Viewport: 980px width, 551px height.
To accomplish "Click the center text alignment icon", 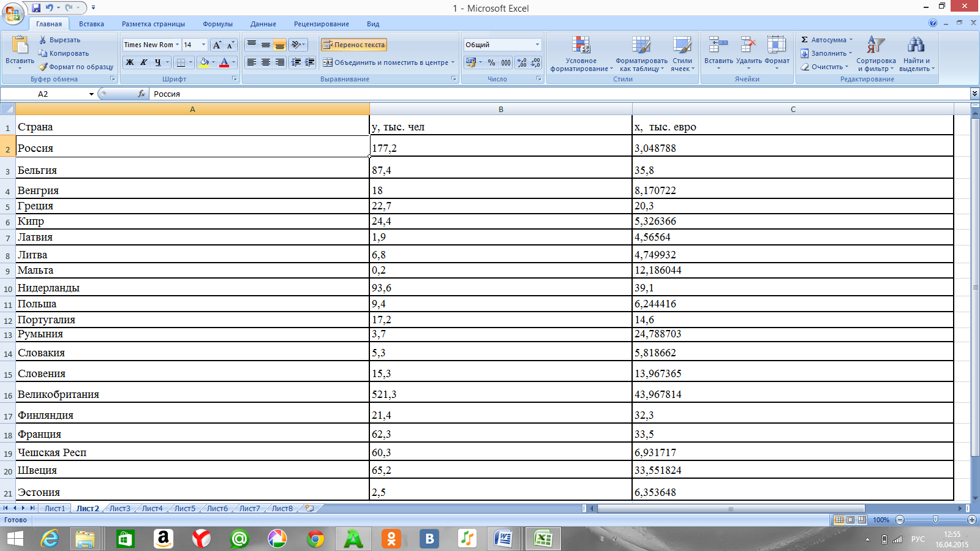I will pos(265,62).
